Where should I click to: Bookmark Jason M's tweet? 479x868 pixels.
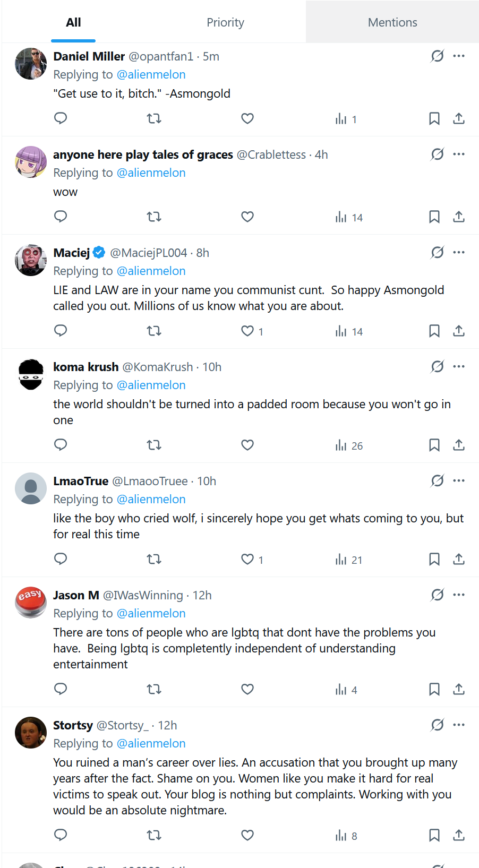point(434,690)
